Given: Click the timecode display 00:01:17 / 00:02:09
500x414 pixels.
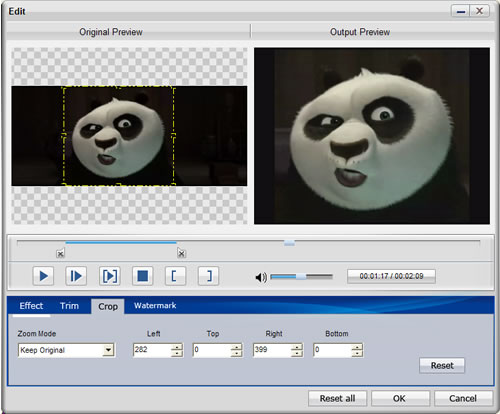Looking at the screenshot, I should click(x=391, y=276).
